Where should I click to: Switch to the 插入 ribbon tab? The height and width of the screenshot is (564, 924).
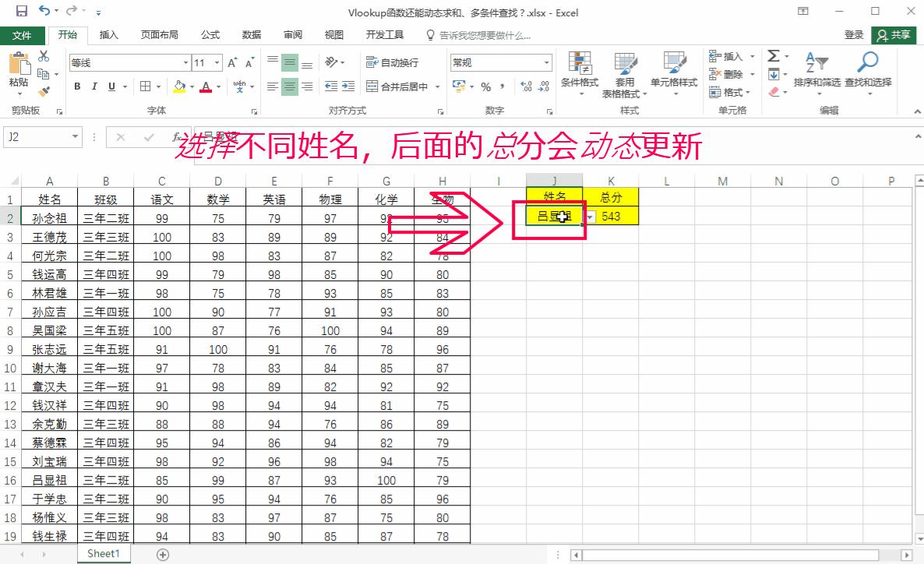[x=108, y=34]
